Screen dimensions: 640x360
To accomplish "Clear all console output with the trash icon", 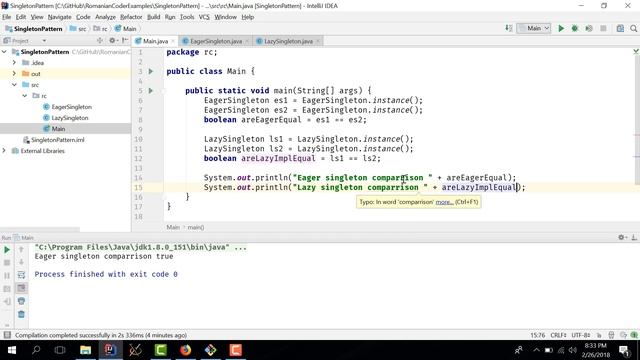I will tap(21, 314).
